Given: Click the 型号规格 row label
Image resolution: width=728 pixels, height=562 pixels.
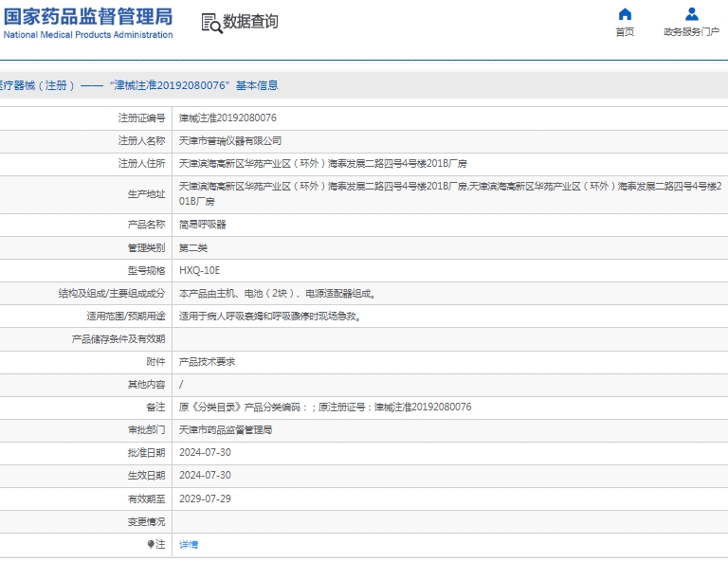Looking at the screenshot, I should (146, 270).
